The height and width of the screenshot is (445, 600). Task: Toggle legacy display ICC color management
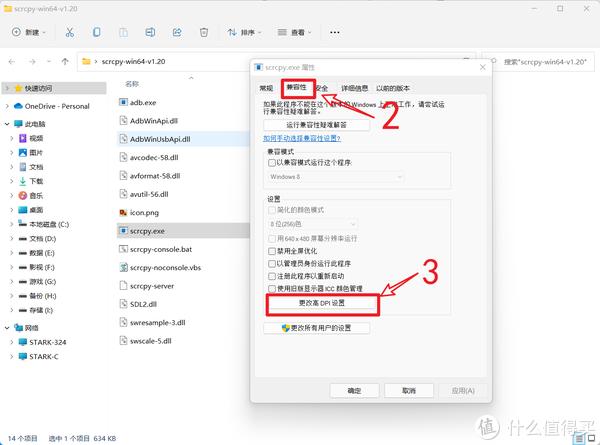click(272, 289)
